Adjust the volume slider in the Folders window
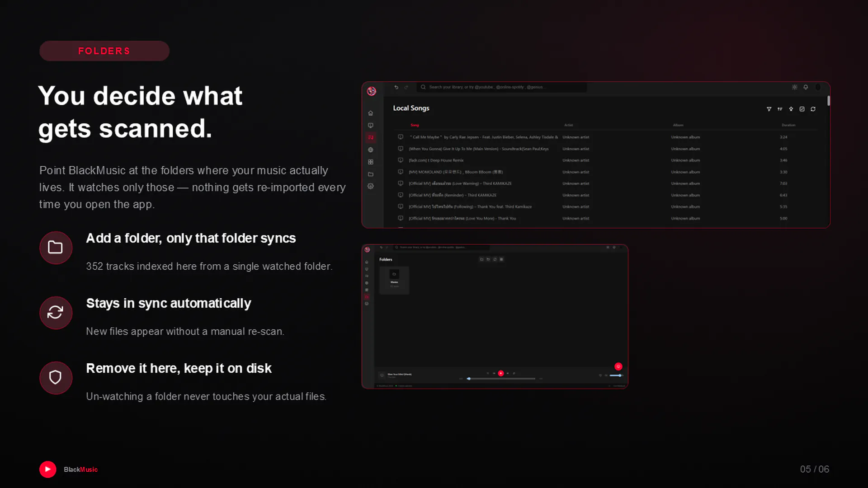 pyautogui.click(x=616, y=375)
